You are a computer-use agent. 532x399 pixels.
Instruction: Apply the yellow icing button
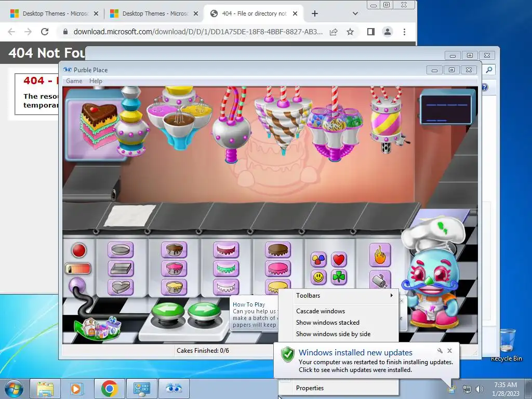pyautogui.click(x=278, y=285)
